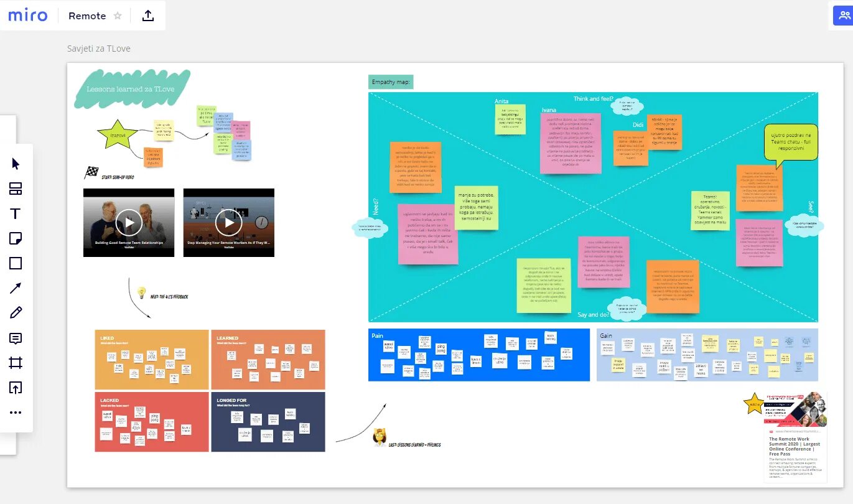Screen dimensions: 853x504
Task: Open the Remote board title
Action: [x=87, y=16]
